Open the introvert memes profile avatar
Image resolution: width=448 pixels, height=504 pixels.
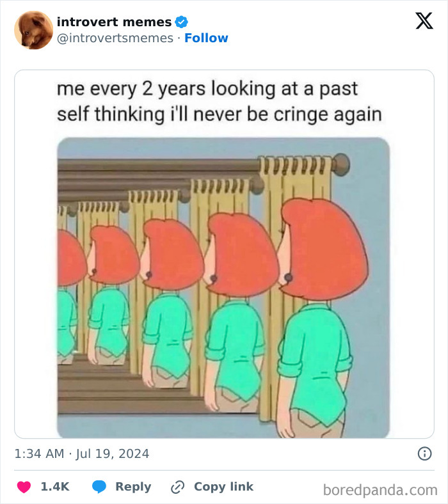point(33,30)
